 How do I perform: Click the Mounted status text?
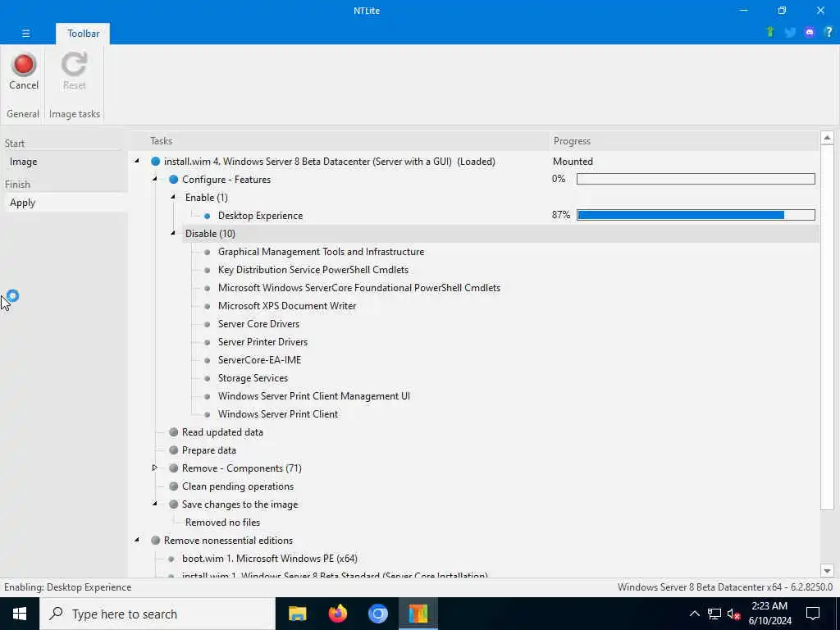click(573, 162)
